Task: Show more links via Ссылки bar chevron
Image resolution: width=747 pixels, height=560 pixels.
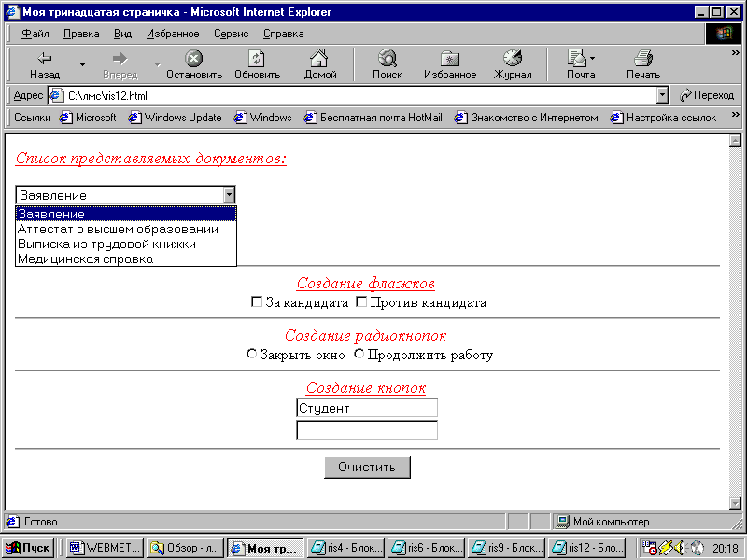Action: pos(735,114)
